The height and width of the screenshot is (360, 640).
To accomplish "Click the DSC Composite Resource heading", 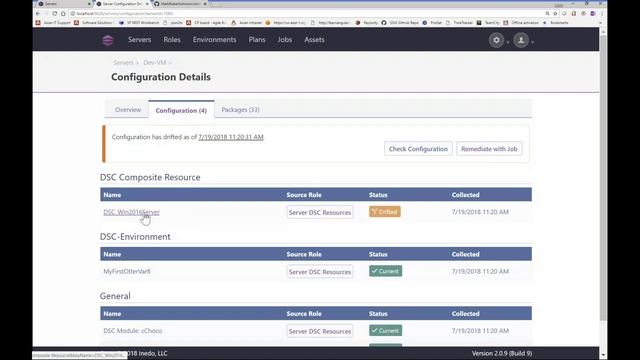I will [x=150, y=177].
